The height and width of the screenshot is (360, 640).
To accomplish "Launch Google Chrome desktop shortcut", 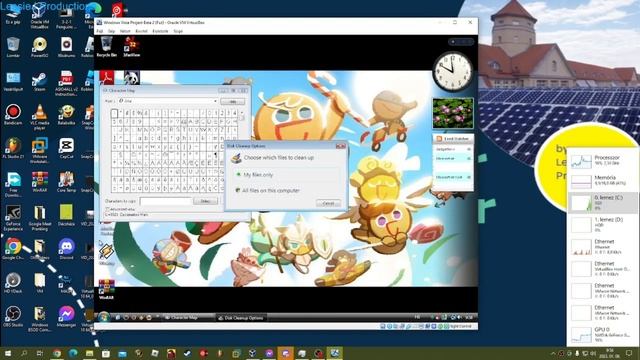I will click(x=13, y=249).
